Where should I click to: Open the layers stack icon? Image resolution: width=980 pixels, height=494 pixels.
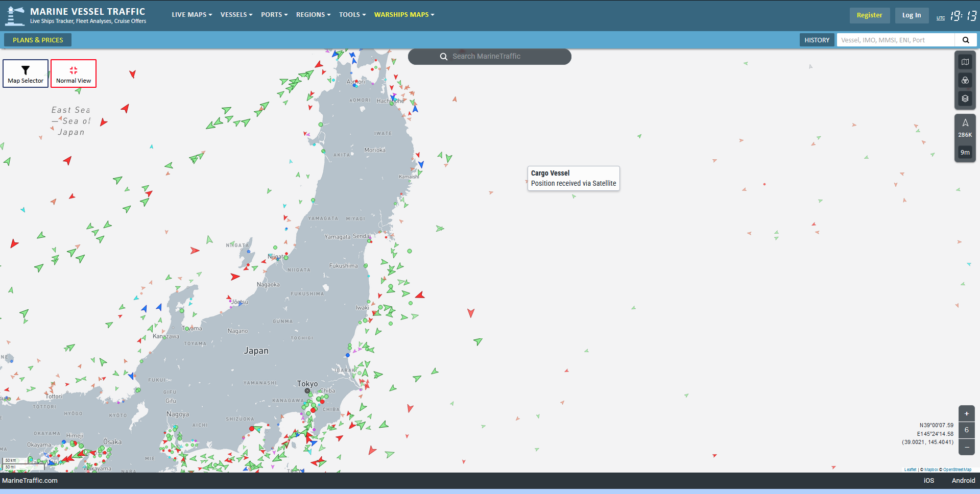[x=965, y=98]
